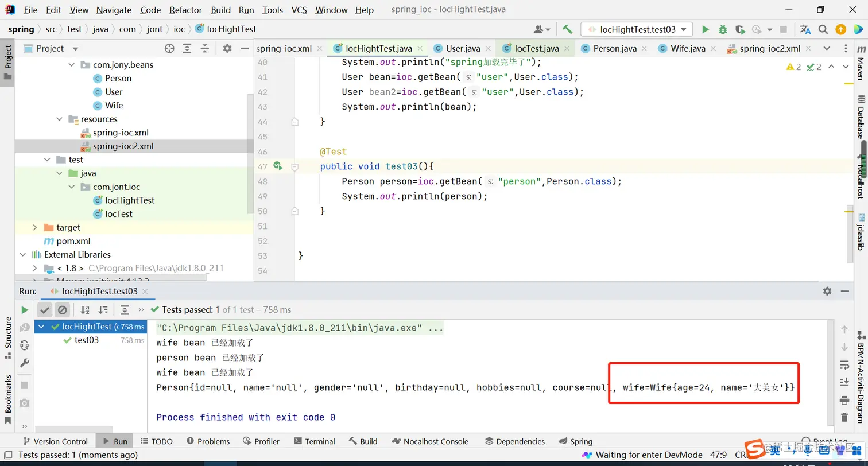Viewport: 868px width, 466px height.
Task: Select pom.xml in the Project tree
Action: click(73, 241)
